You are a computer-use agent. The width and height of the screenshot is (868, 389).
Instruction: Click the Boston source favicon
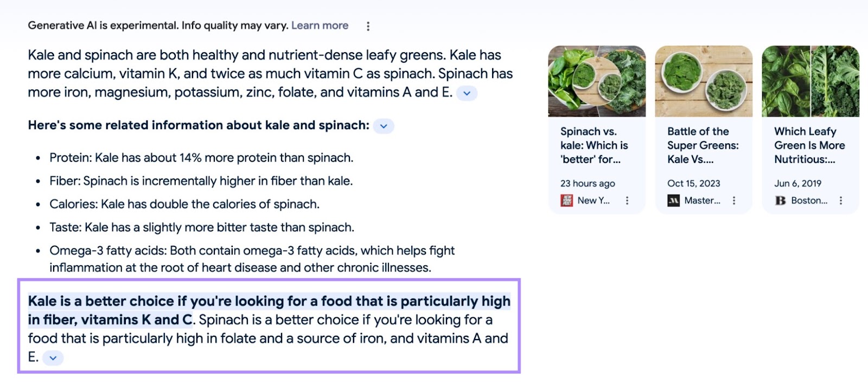click(780, 200)
